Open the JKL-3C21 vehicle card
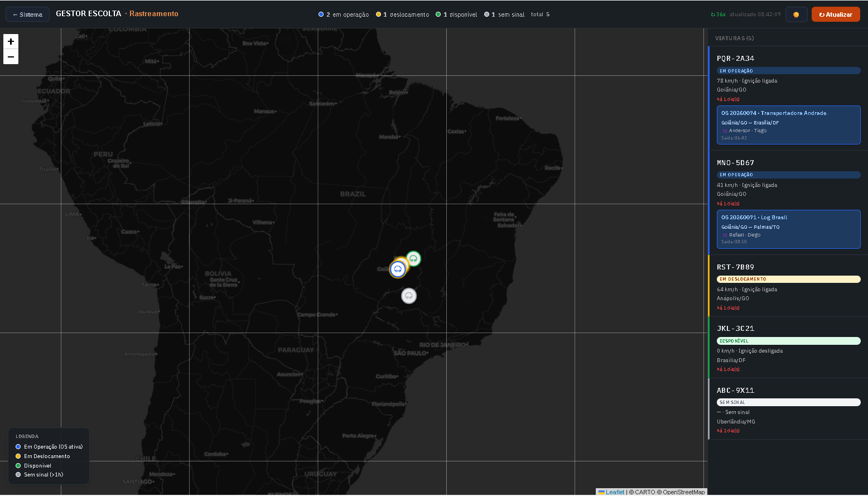Image resolution: width=868 pixels, height=496 pixels. coord(788,348)
